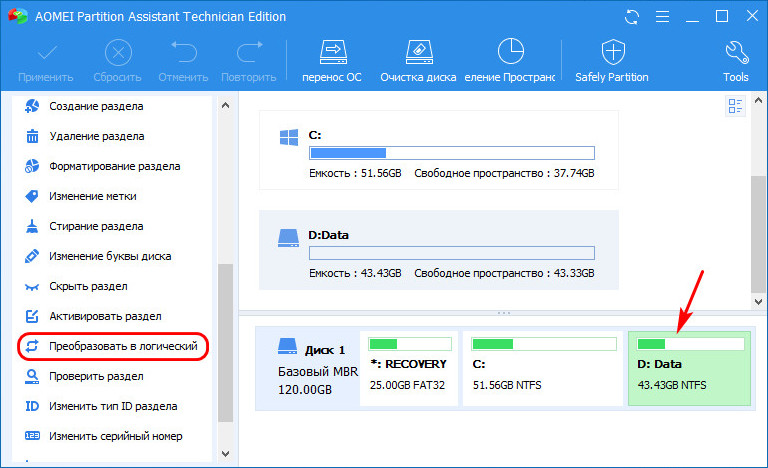
Task: Click the 120.00GB disk size text
Action: [x=305, y=390]
